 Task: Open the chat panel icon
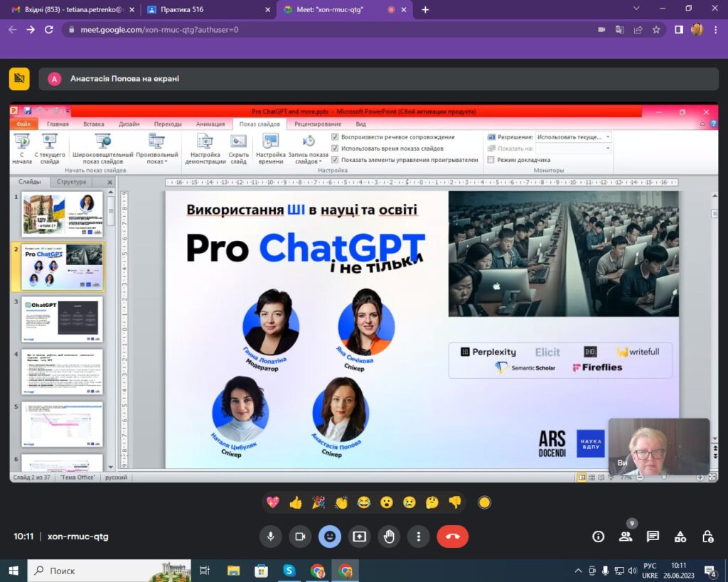pyautogui.click(x=653, y=537)
